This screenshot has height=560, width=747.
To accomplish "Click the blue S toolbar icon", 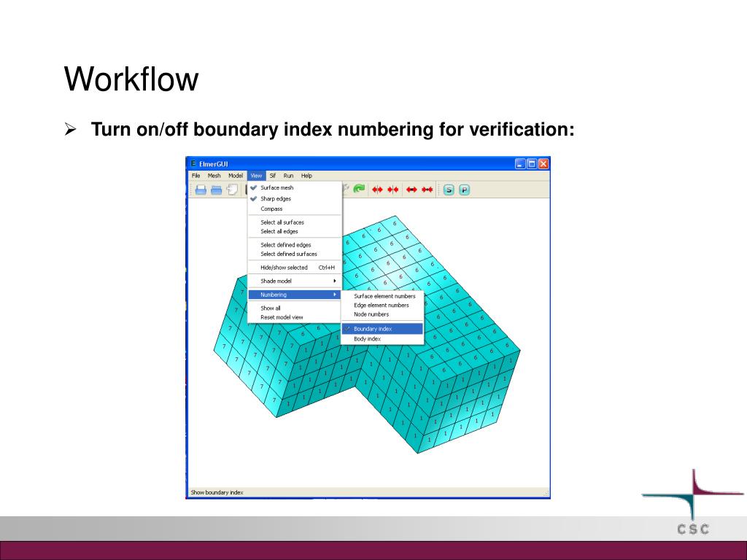I will pos(449,190).
